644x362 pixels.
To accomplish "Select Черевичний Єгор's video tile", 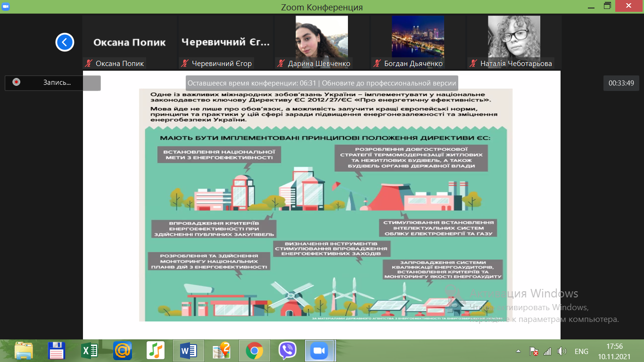I will click(x=225, y=42).
